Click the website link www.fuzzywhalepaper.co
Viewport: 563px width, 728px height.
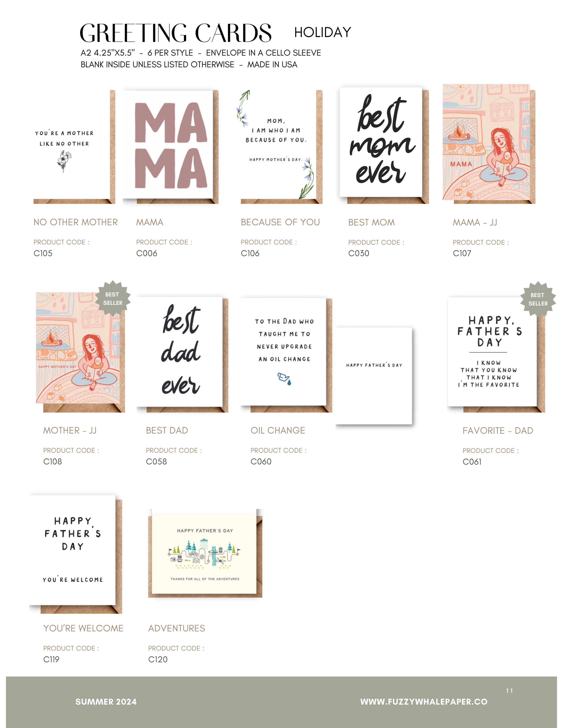[x=424, y=702]
